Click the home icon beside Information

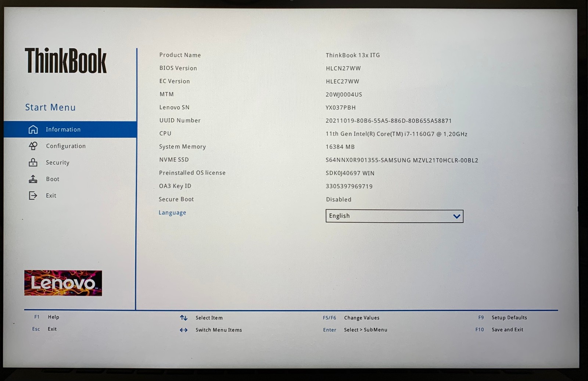(33, 129)
